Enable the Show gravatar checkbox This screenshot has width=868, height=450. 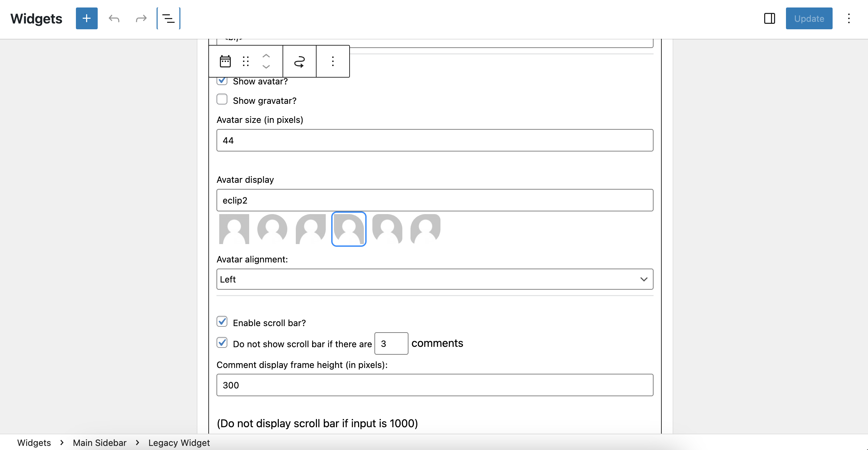pyautogui.click(x=222, y=99)
